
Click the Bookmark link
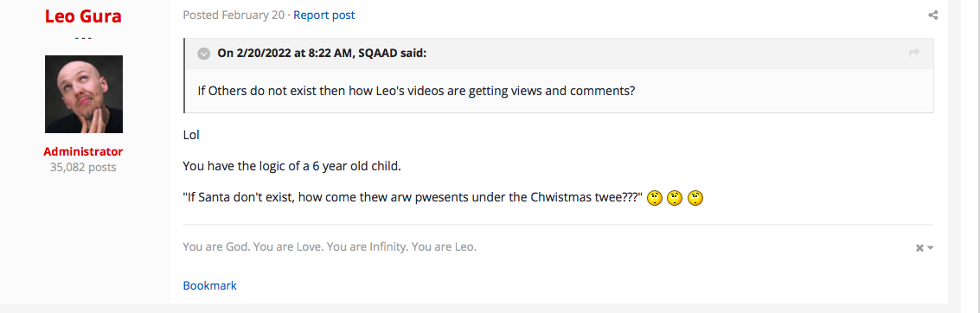pyautogui.click(x=210, y=285)
